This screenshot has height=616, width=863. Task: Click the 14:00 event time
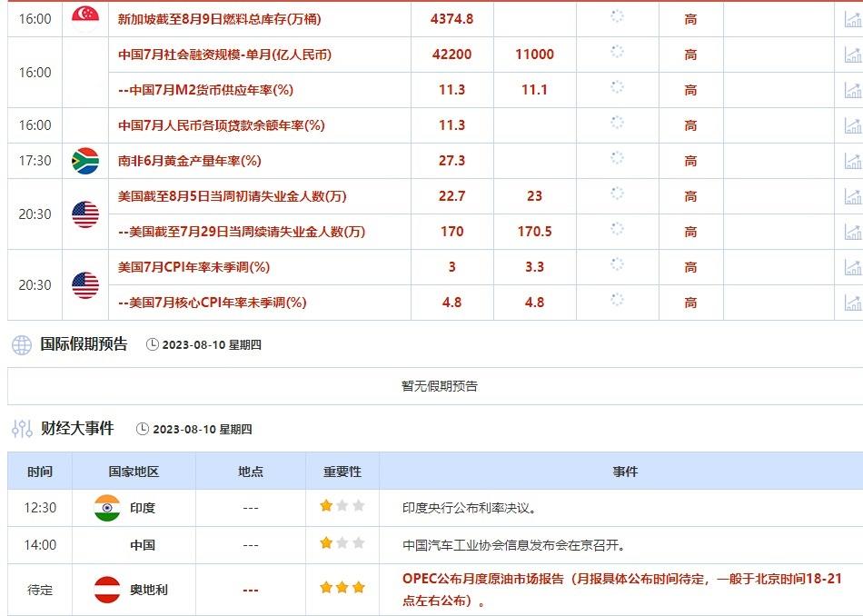pyautogui.click(x=40, y=545)
